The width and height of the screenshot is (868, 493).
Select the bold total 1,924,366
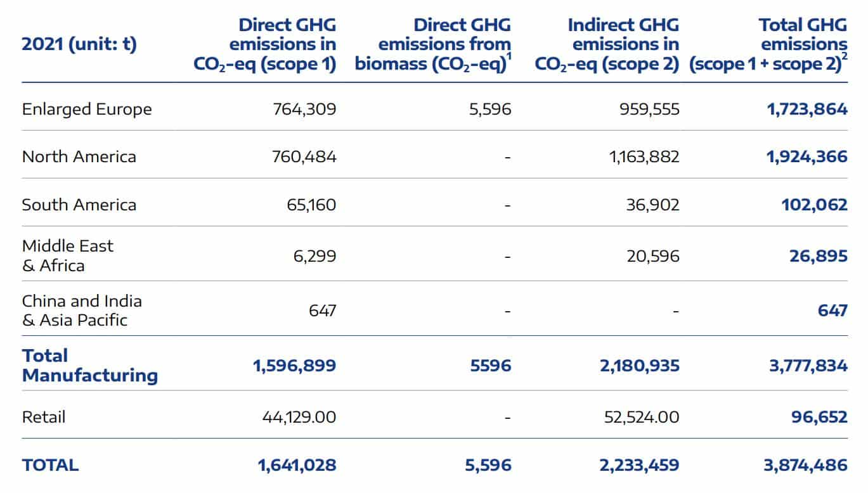point(807,157)
